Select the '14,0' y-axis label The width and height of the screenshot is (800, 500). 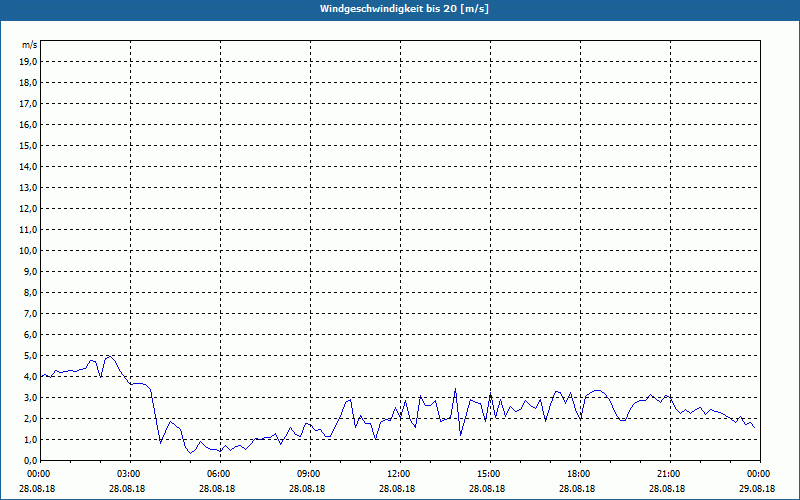[30, 167]
